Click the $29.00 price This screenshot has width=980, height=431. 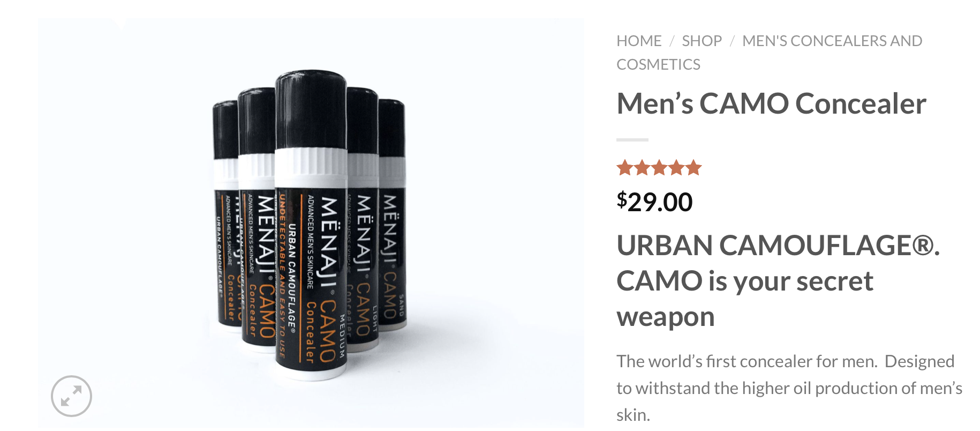coord(654,202)
